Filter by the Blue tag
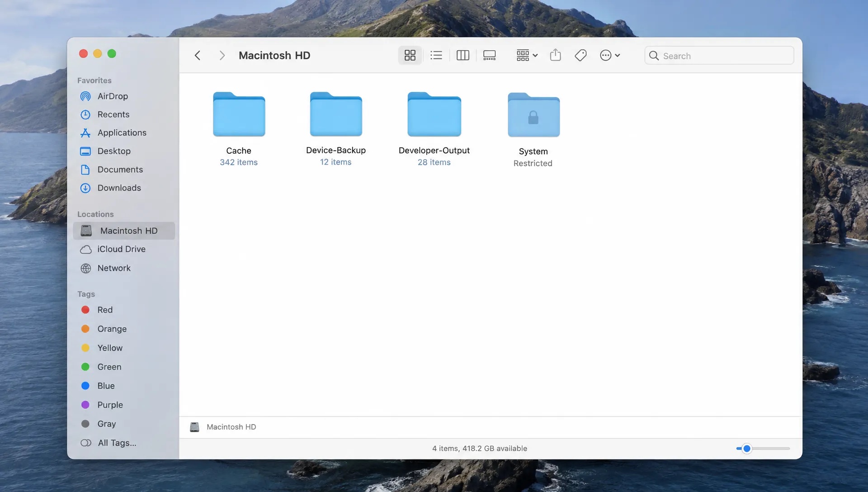The width and height of the screenshot is (868, 492). [x=123, y=386]
